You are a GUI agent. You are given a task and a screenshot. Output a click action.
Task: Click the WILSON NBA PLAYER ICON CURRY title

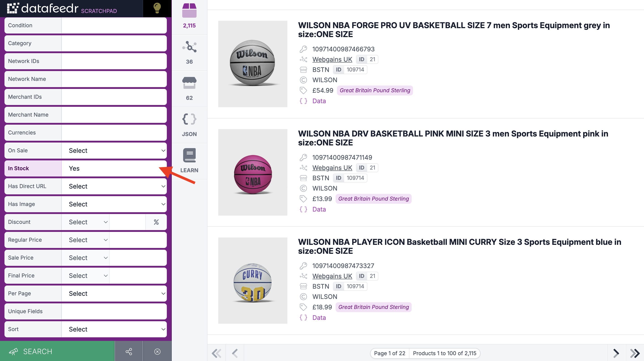coord(460,246)
